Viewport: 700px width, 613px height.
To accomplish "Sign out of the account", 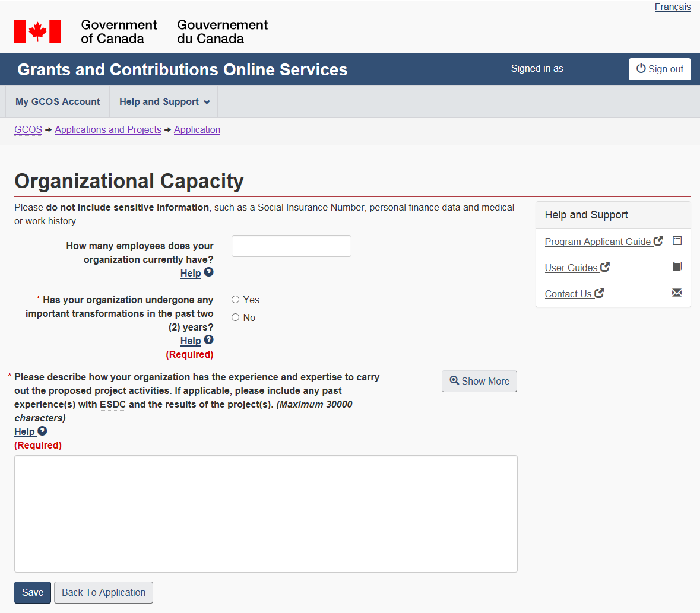I will pyautogui.click(x=659, y=69).
